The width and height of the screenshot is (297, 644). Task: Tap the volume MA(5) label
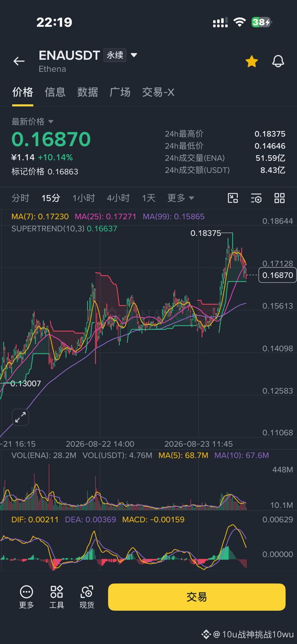(x=183, y=455)
